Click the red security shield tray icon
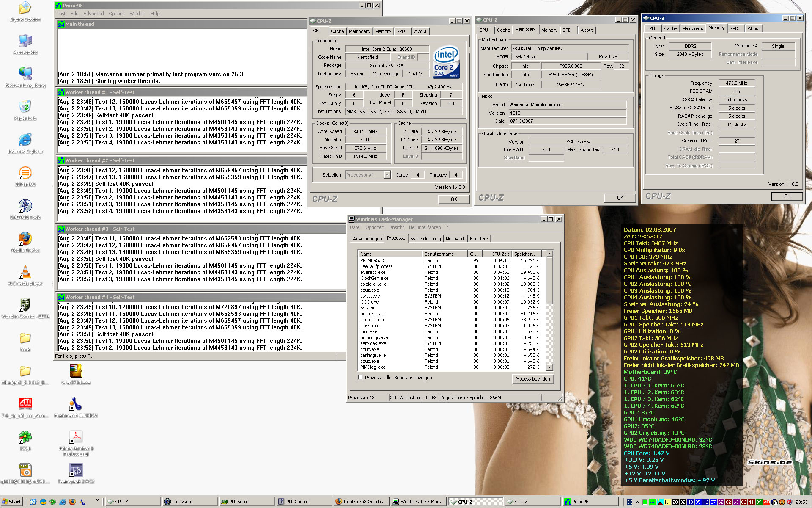The width and height of the screenshot is (812, 508). (x=789, y=502)
